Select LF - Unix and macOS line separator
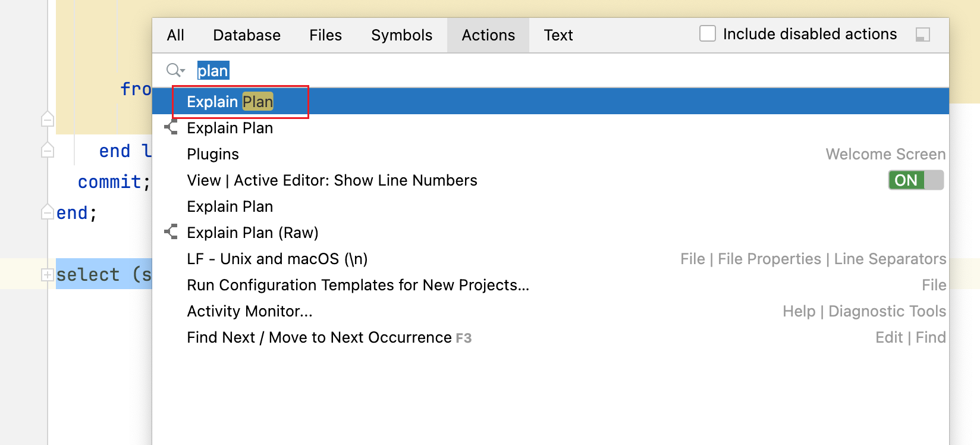This screenshot has width=980, height=445. [277, 259]
